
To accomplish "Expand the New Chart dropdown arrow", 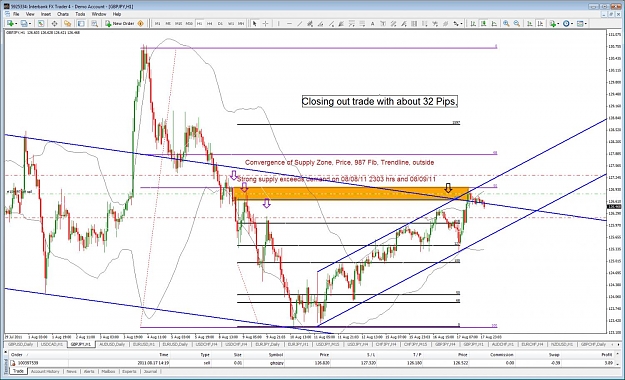I will coord(16,24).
